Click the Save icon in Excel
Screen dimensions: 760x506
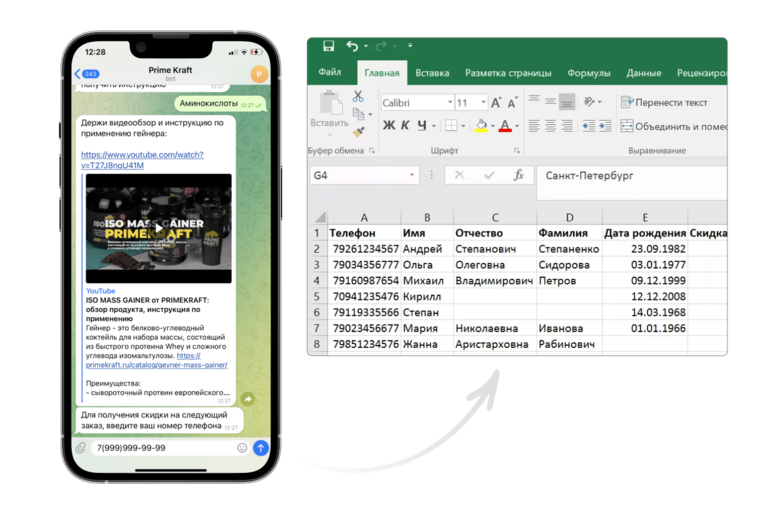click(x=329, y=46)
